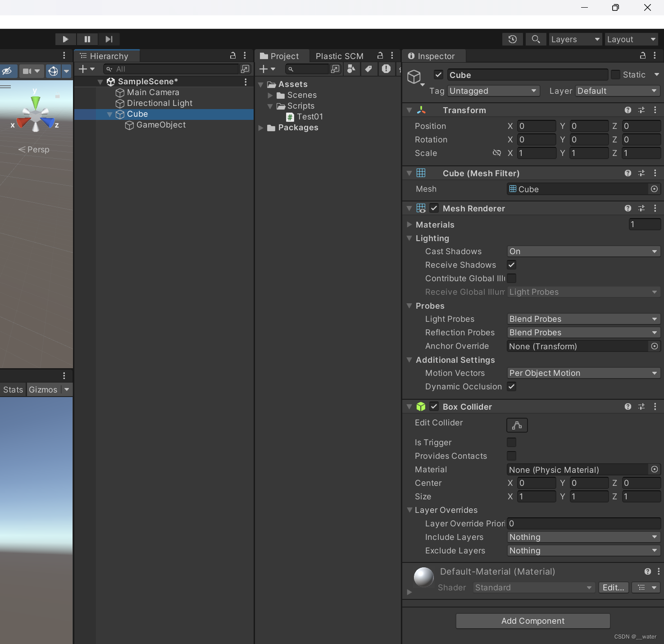This screenshot has height=644, width=664.
Task: Select the Stats tab in Scene view
Action: [13, 389]
